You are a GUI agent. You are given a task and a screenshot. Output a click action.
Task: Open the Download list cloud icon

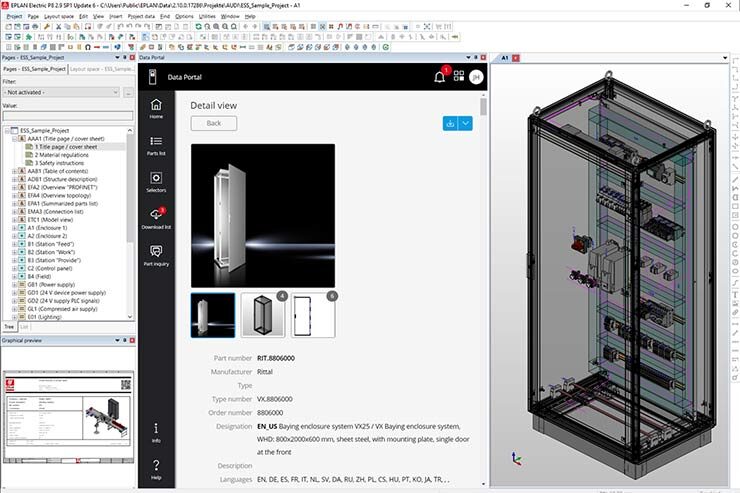pos(156,218)
